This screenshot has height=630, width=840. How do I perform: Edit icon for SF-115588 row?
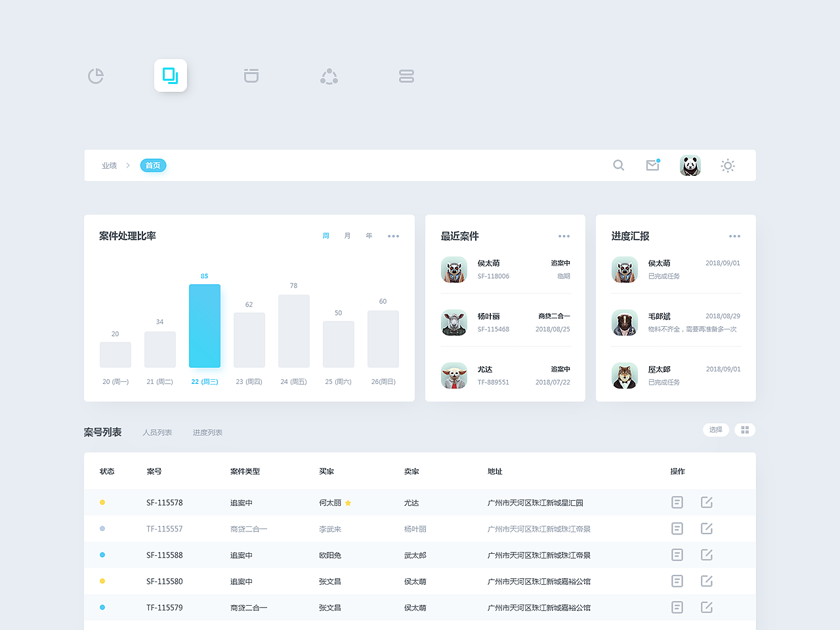(707, 555)
